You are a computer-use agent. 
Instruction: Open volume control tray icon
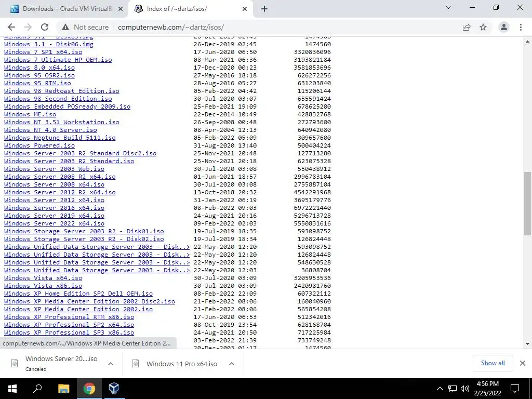point(465,389)
